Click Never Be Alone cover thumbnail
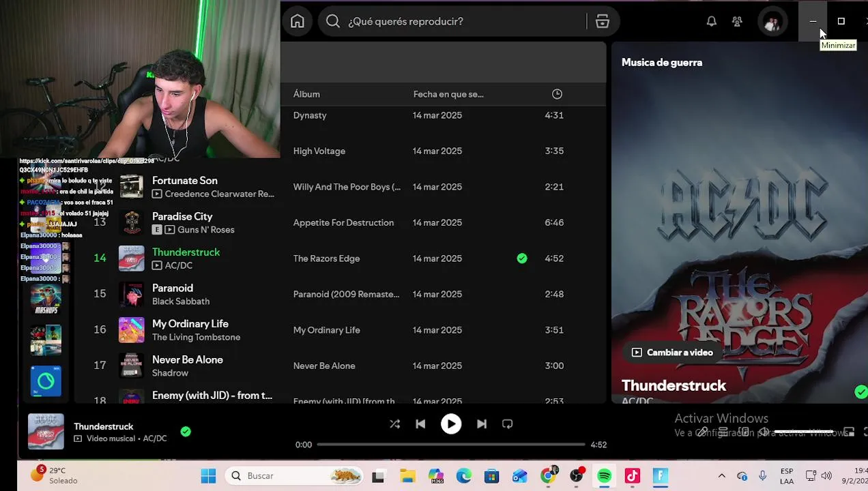Image resolution: width=868 pixels, height=491 pixels. (x=131, y=366)
